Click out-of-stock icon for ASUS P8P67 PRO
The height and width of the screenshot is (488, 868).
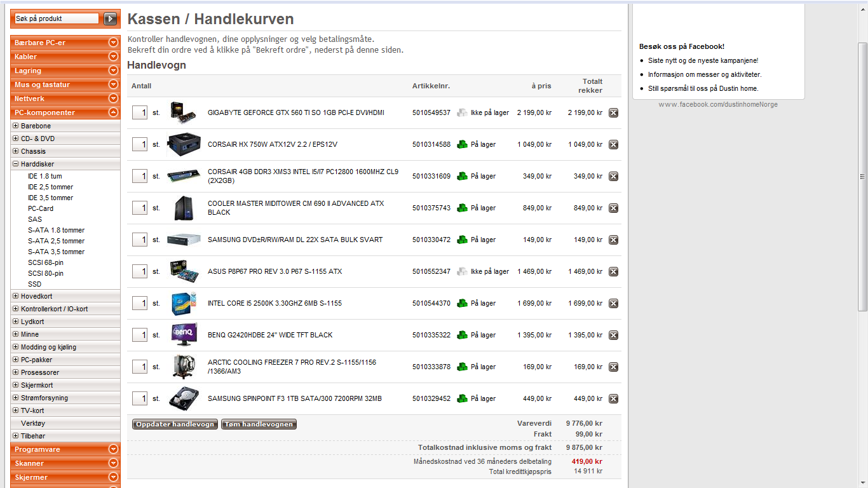pos(462,271)
